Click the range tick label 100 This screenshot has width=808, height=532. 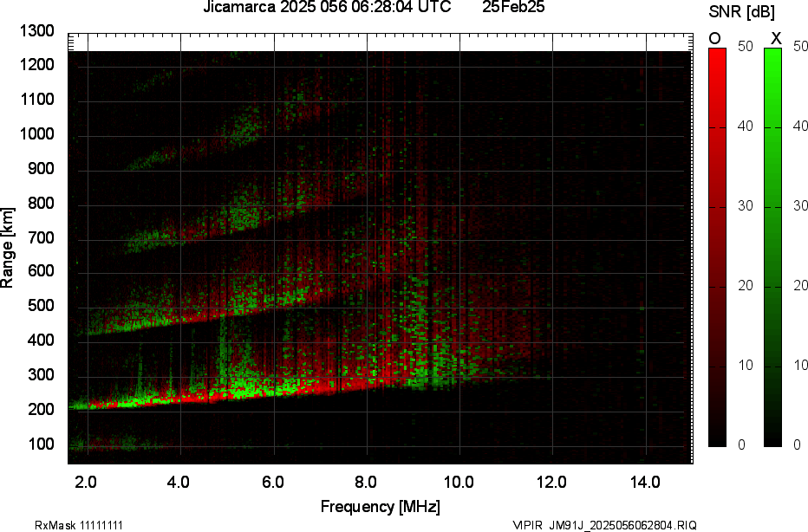click(41, 444)
